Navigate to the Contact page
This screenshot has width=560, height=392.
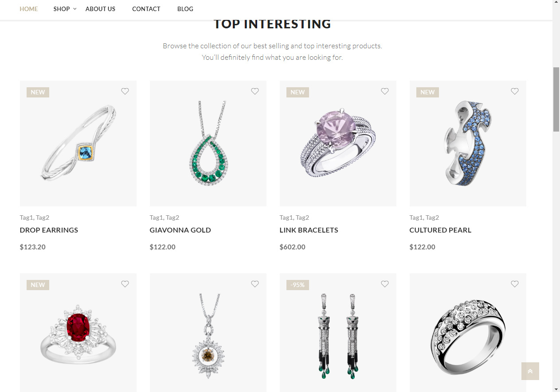click(146, 9)
